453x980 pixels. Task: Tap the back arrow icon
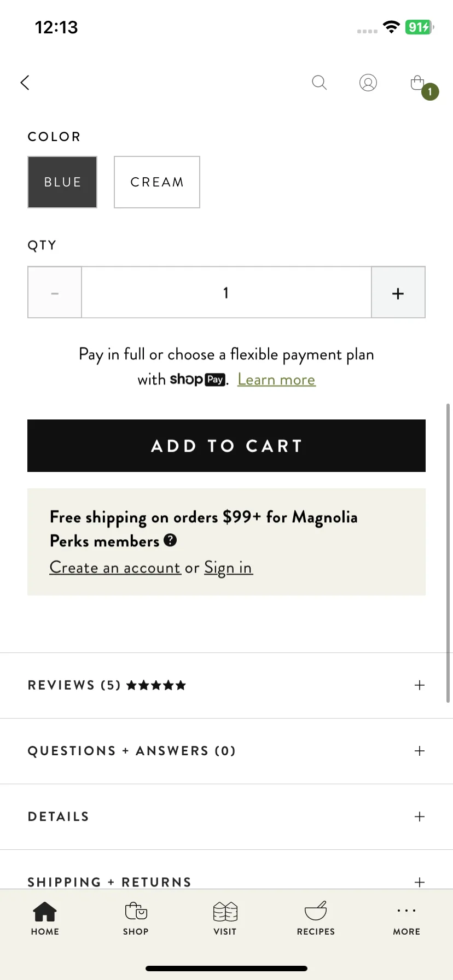click(x=25, y=83)
